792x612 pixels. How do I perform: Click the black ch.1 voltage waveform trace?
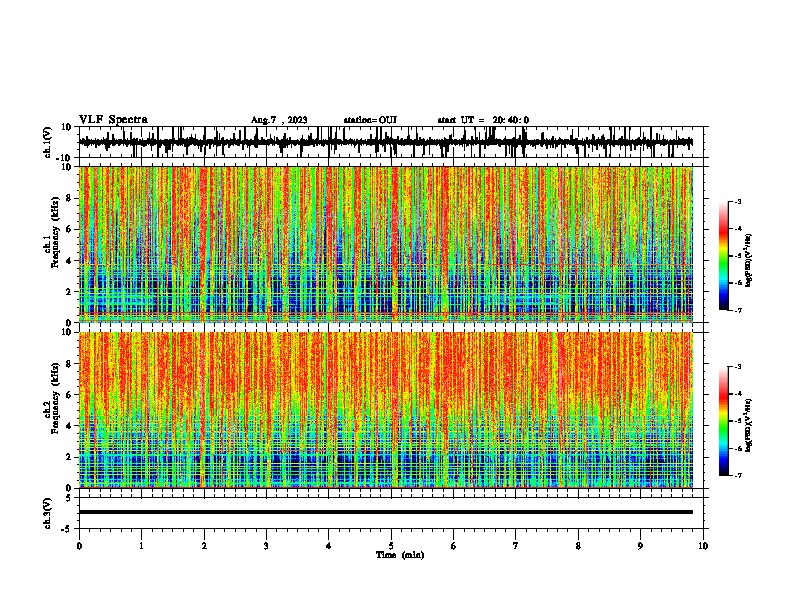coord(385,142)
